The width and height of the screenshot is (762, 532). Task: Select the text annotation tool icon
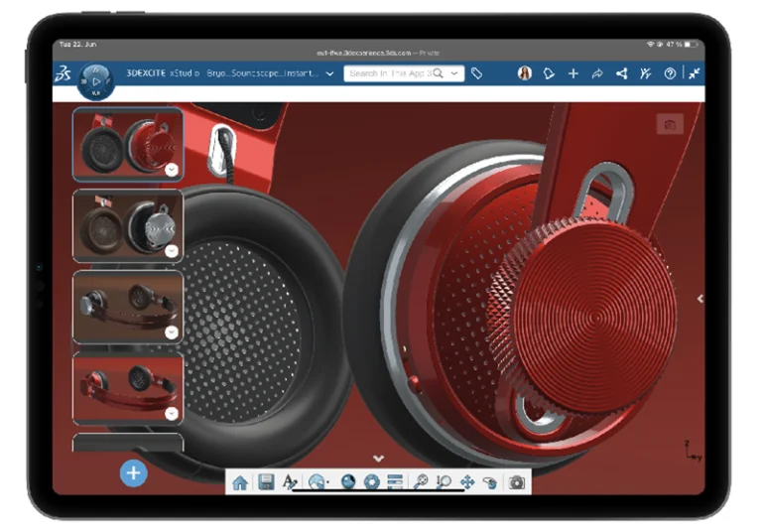pyautogui.click(x=291, y=482)
